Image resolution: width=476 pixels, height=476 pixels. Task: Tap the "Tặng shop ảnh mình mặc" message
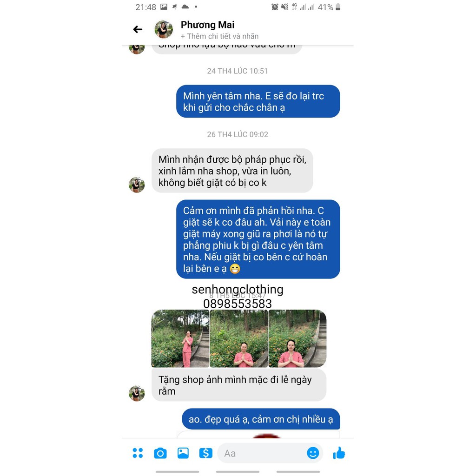tap(239, 385)
